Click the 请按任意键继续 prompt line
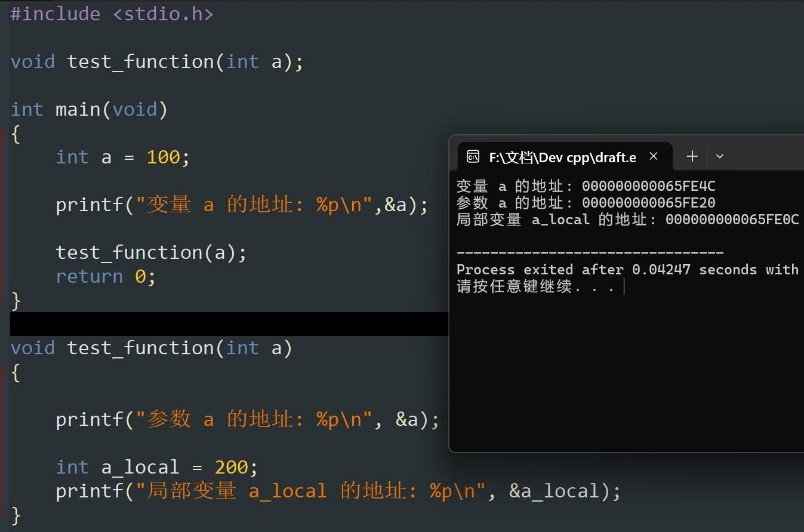 point(535,286)
